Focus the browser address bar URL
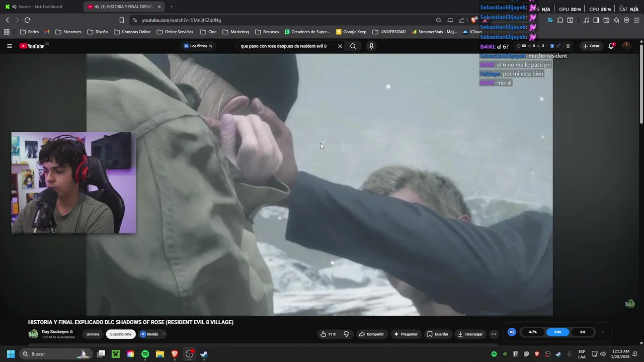 182,20
